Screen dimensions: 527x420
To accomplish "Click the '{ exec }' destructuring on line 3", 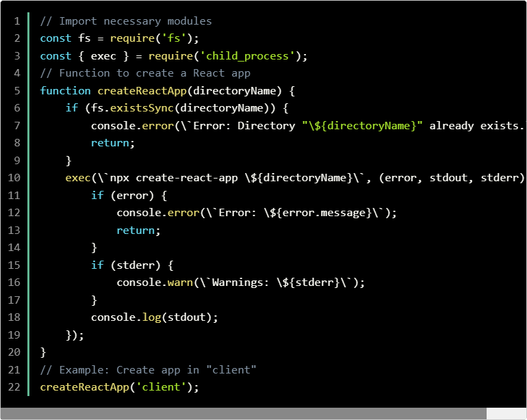I will pyautogui.click(x=103, y=56).
